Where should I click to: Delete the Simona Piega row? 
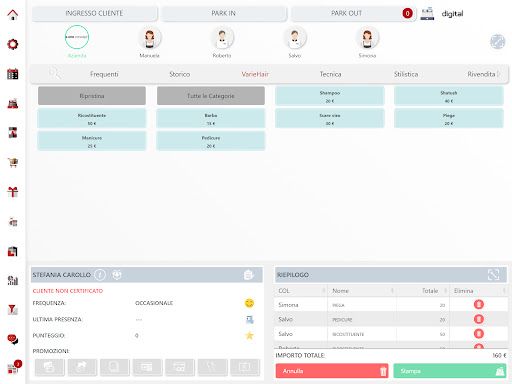pos(479,304)
